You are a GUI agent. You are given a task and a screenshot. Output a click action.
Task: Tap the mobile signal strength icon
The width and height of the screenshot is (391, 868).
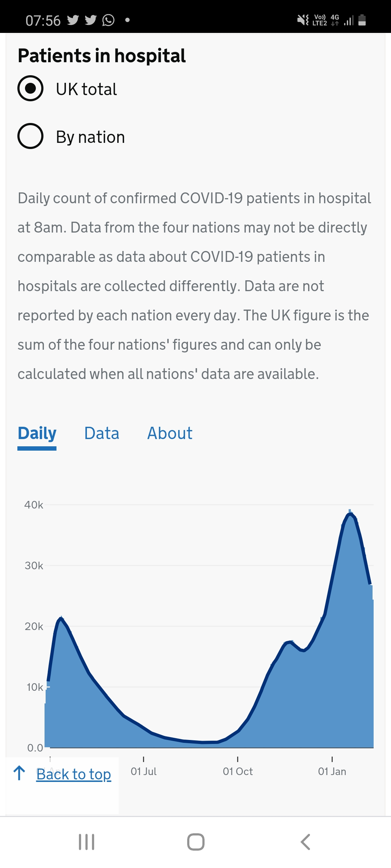349,20
